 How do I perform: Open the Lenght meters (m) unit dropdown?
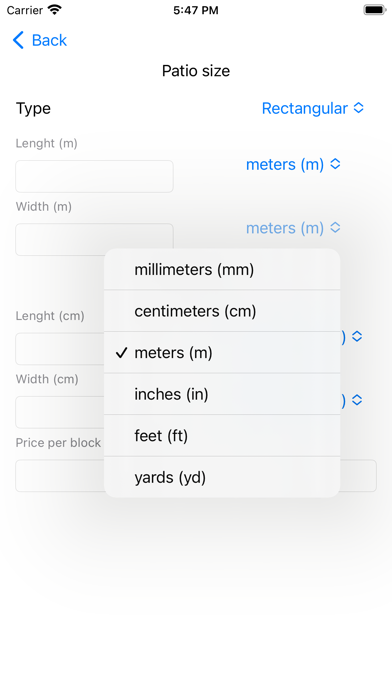(x=293, y=164)
